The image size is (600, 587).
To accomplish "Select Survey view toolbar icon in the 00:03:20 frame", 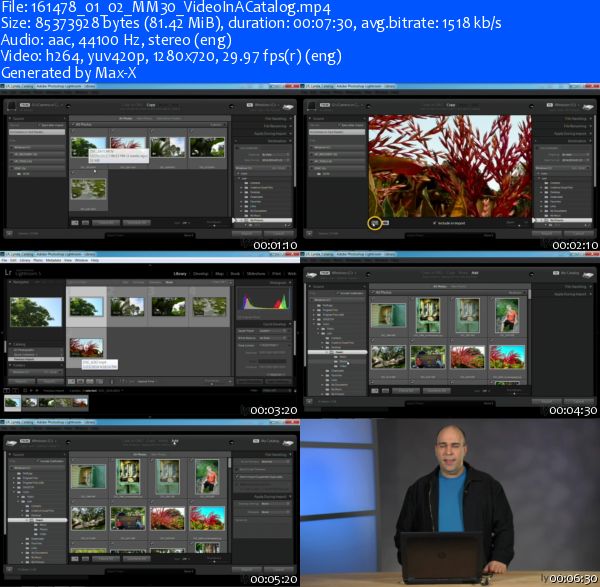I will tap(99, 382).
